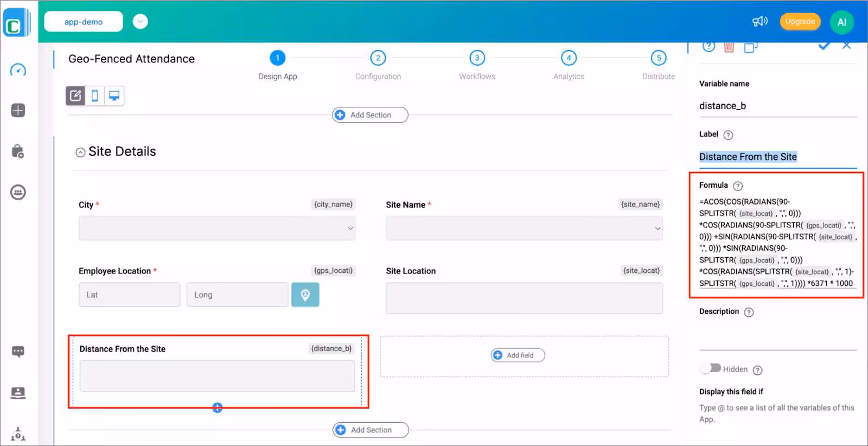
Task: Toggle the Hidden switch
Action: pyautogui.click(x=710, y=368)
